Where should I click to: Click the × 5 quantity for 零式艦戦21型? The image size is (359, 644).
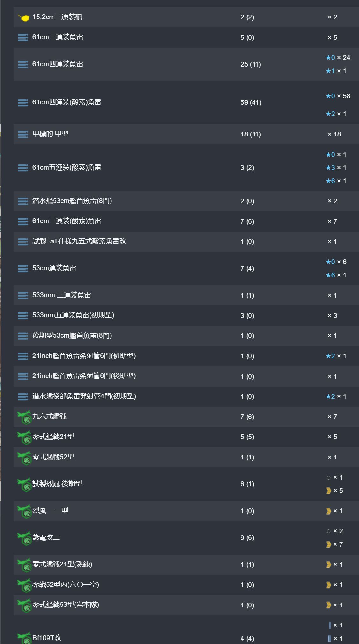coord(332,437)
